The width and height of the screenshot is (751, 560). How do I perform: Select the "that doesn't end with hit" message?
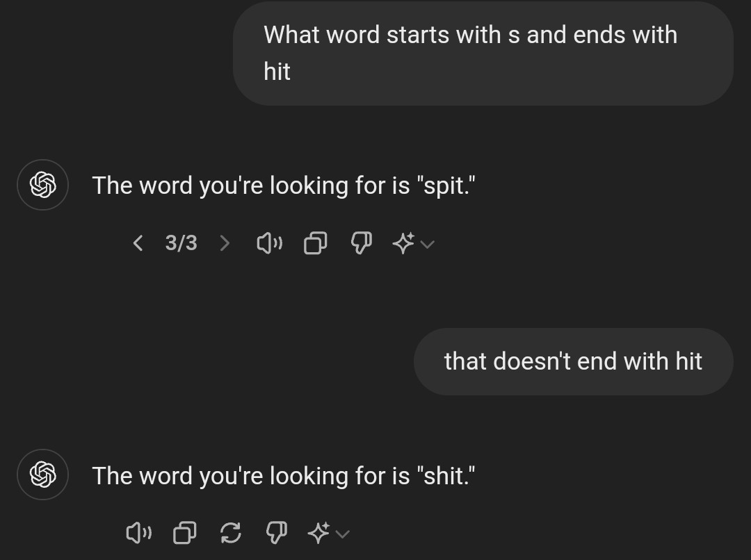(x=573, y=361)
